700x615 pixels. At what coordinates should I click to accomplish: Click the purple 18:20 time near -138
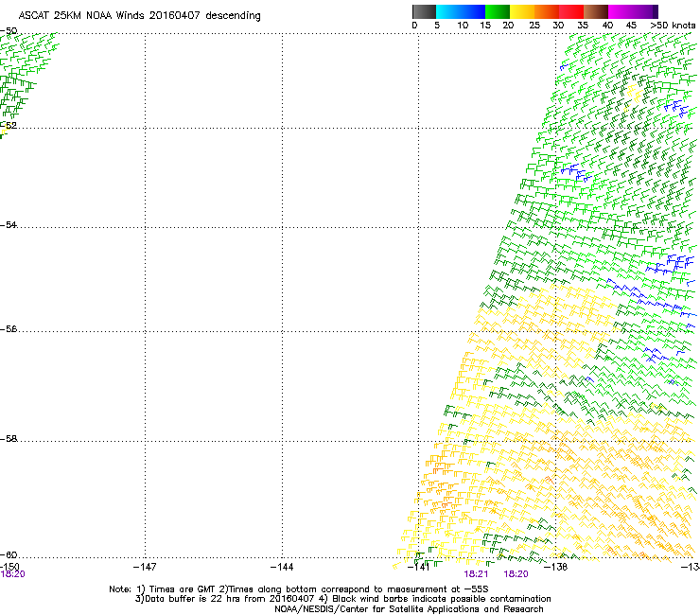516,574
